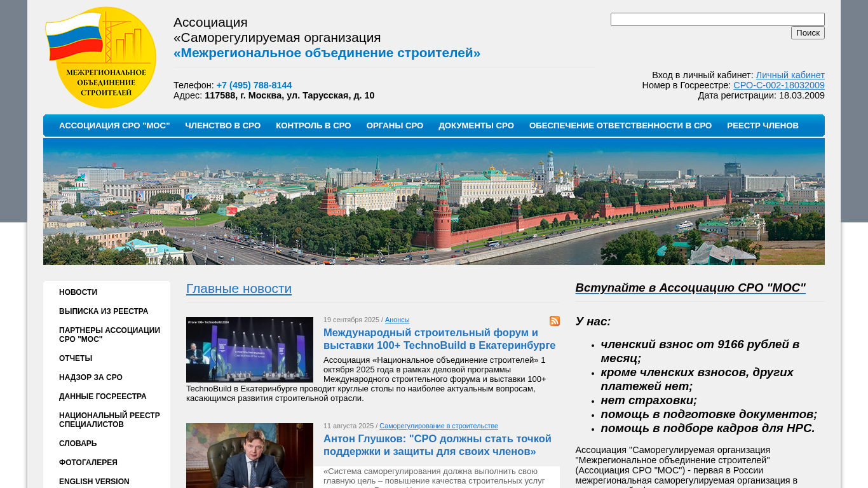Click bullet помощь в подборе кадров для НРС
The height and width of the screenshot is (488, 868).
point(708,428)
